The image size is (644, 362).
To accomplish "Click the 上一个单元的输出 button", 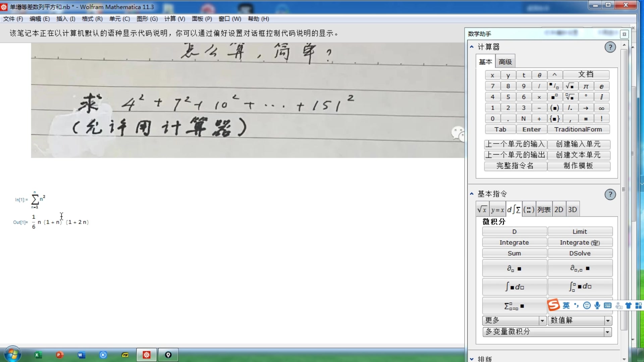I will (x=515, y=155).
